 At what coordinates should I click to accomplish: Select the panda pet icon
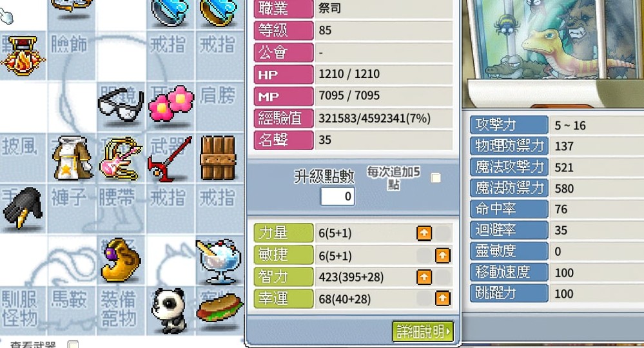[x=168, y=311]
